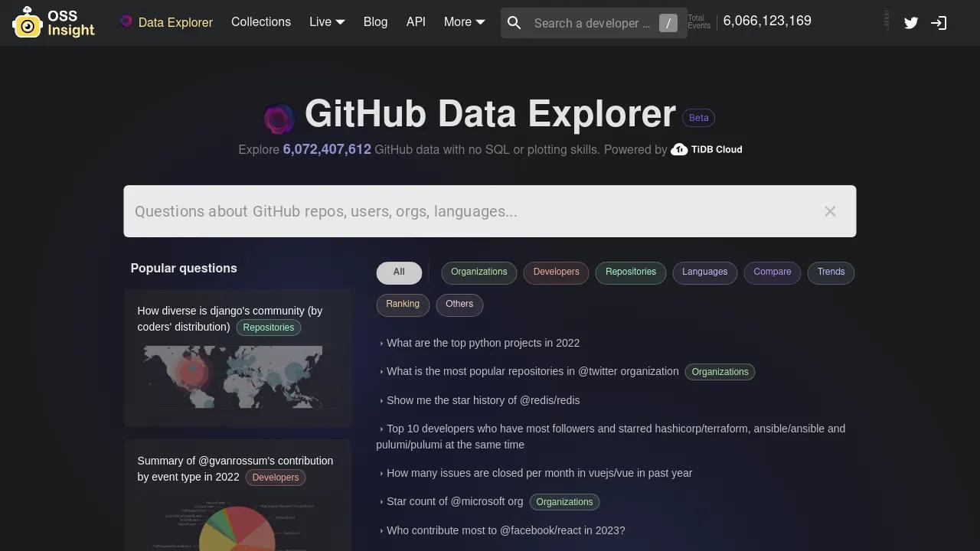Image resolution: width=980 pixels, height=551 pixels.
Task: Click the sign-in icon
Action: click(x=939, y=23)
